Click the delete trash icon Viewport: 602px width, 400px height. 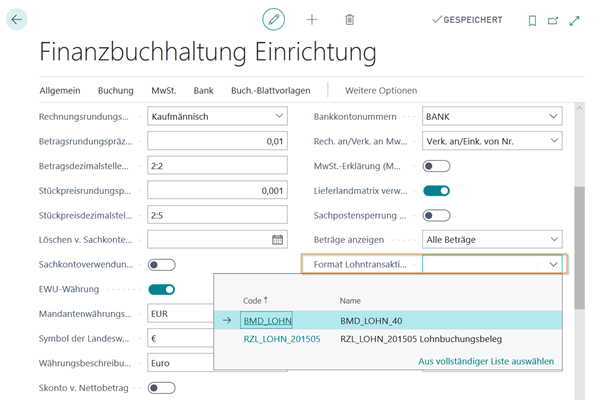click(349, 19)
